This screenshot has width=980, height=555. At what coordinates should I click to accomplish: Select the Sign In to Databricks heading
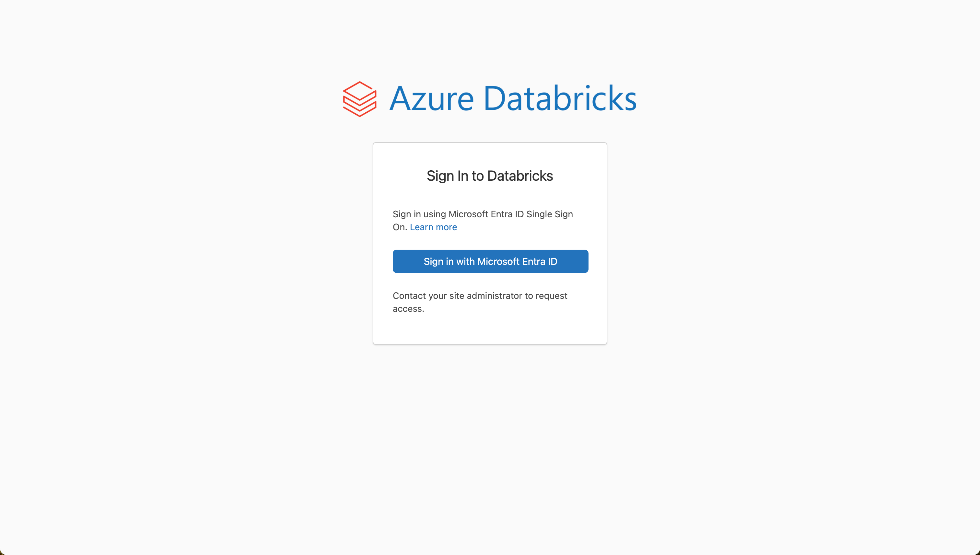(489, 176)
